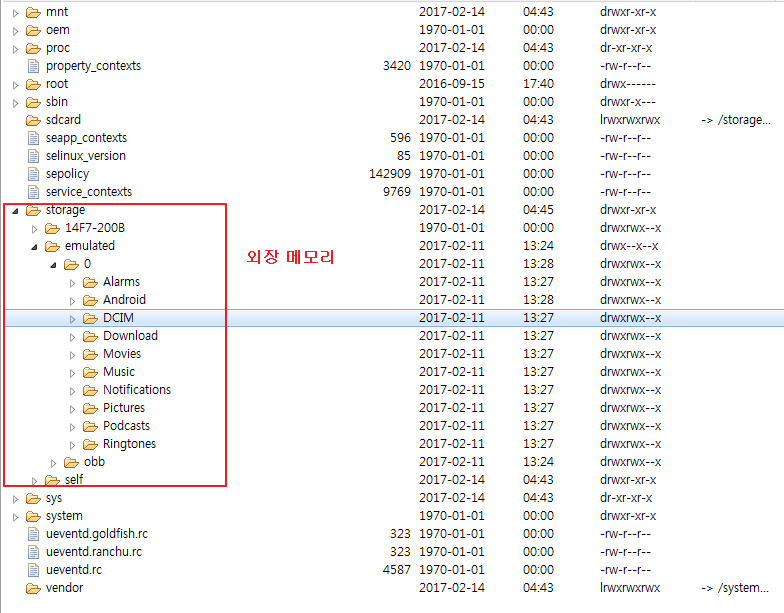The image size is (784, 613).
Task: Click the DCIM folder icon
Action: [90, 318]
